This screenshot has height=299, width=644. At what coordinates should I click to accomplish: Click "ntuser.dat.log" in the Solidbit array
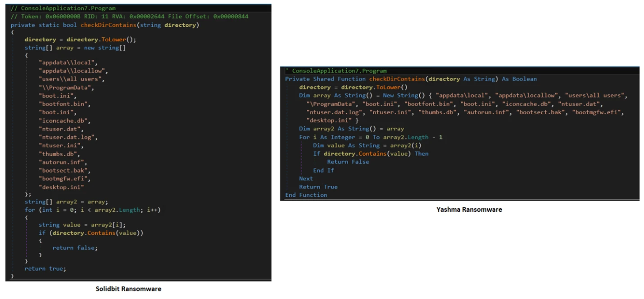tap(68, 138)
